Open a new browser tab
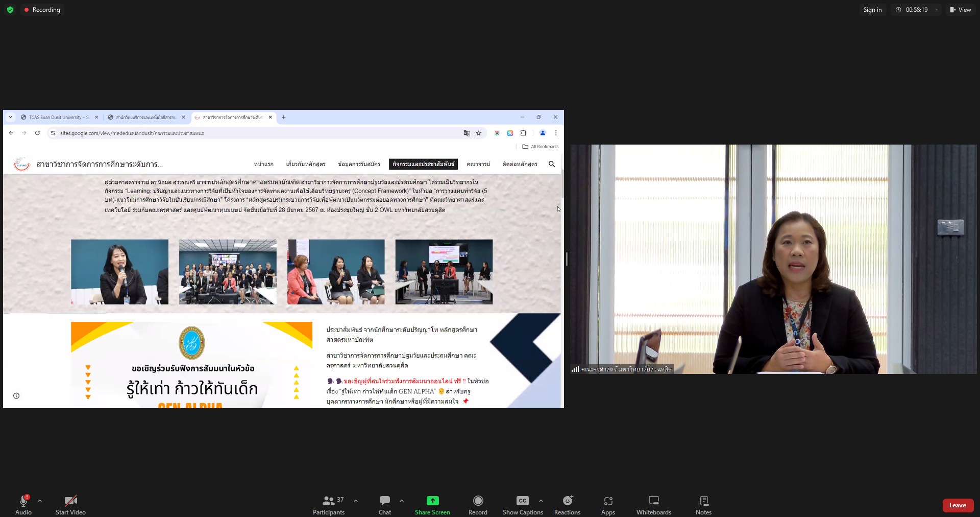Viewport: 980px width, 517px height. point(284,118)
